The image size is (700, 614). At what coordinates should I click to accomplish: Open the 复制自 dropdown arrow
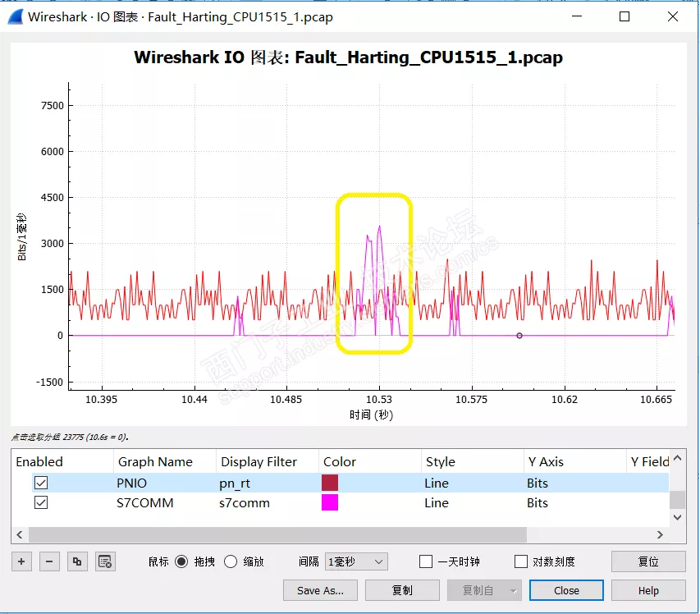pyautogui.click(x=513, y=590)
